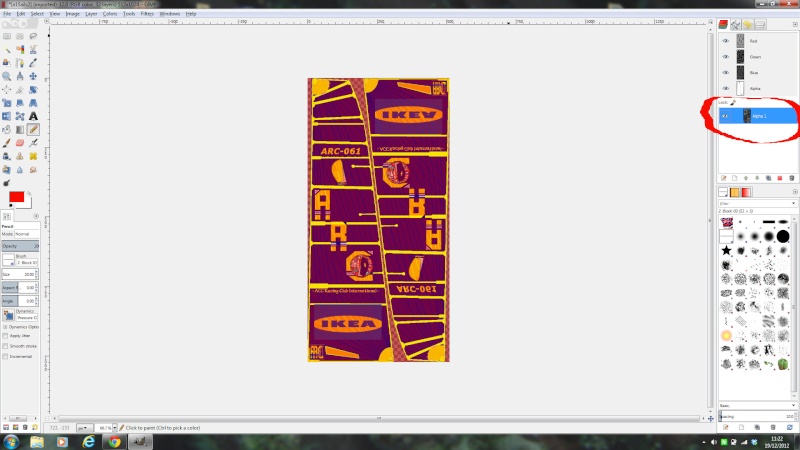Delete the selected channel with trash icon

(791, 178)
